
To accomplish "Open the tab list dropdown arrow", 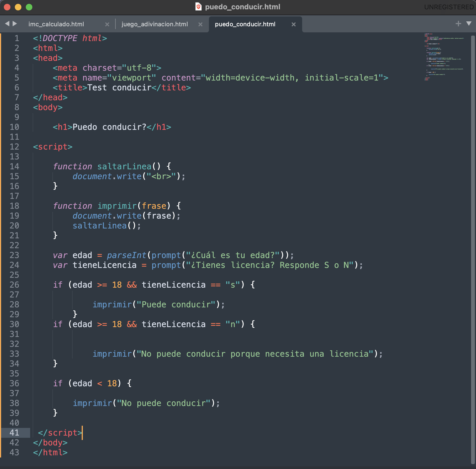I will [469, 24].
